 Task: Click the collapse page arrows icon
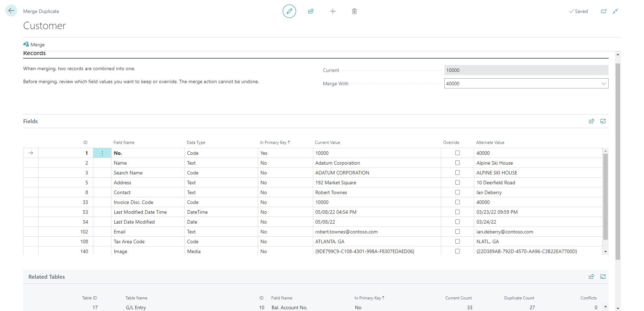615,11
